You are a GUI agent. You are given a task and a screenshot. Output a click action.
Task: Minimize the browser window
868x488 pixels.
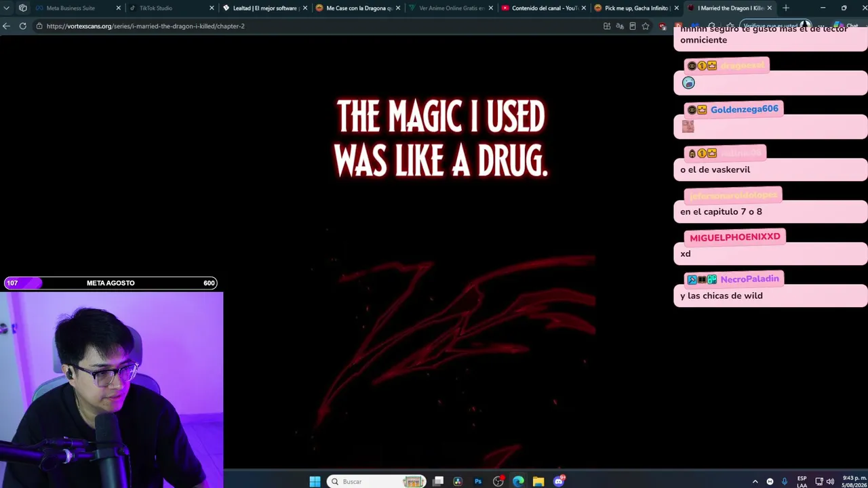[823, 8]
